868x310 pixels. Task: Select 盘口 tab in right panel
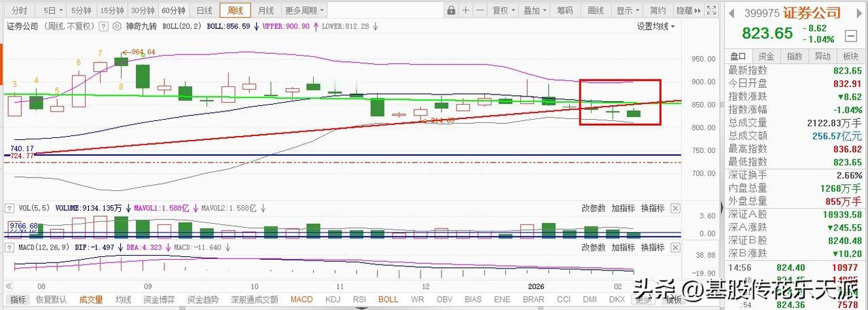[738, 56]
